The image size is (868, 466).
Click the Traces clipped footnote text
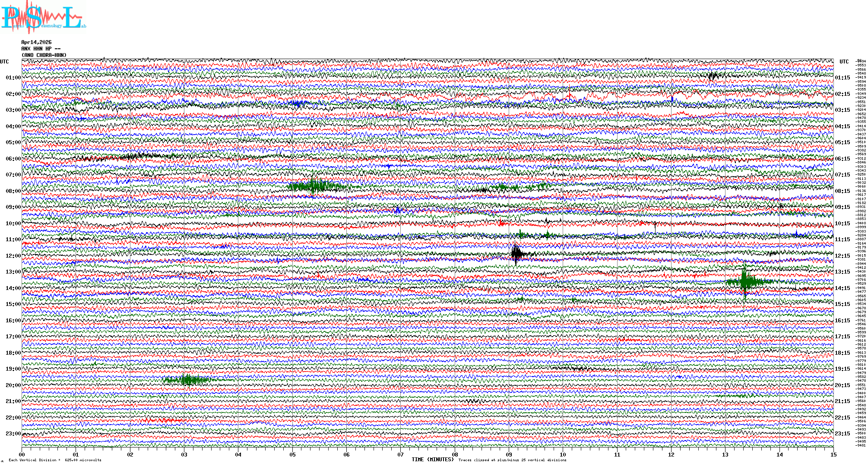click(x=512, y=460)
